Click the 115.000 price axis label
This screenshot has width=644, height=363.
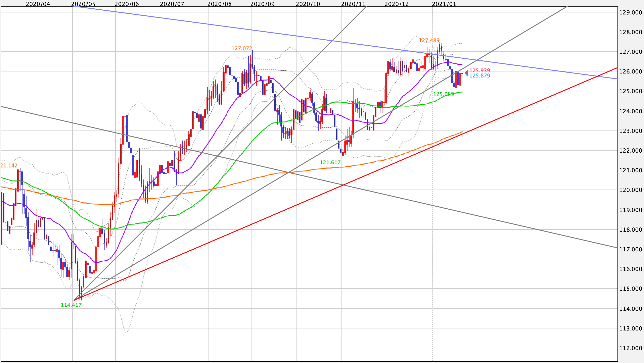click(631, 289)
